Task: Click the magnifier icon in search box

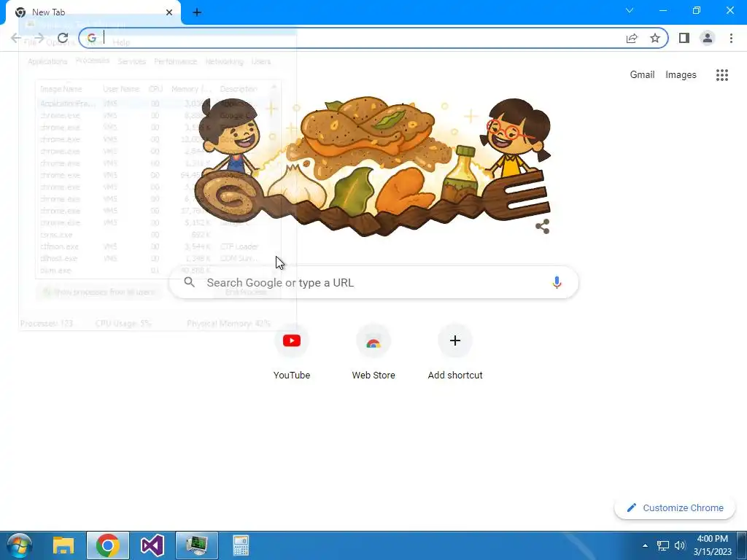Action: point(190,282)
